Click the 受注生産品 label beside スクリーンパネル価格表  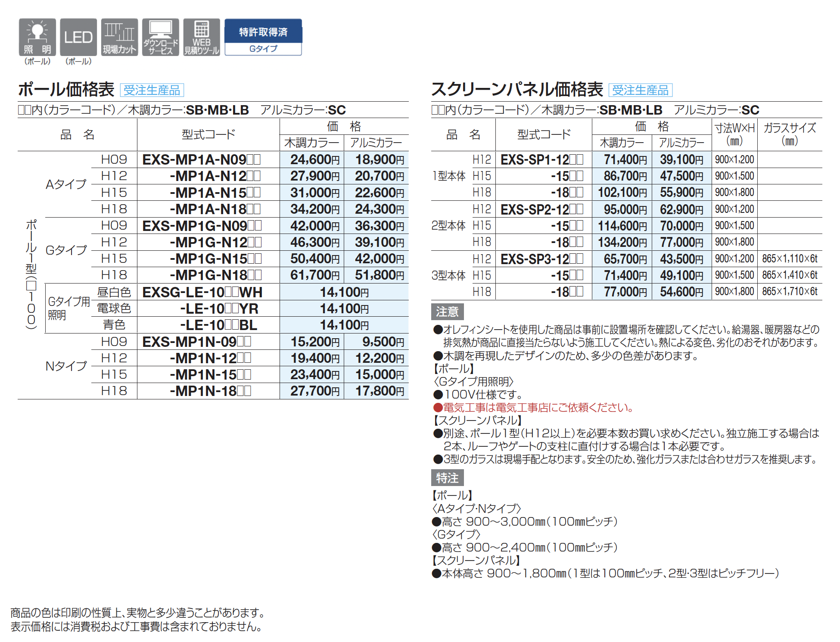click(641, 90)
